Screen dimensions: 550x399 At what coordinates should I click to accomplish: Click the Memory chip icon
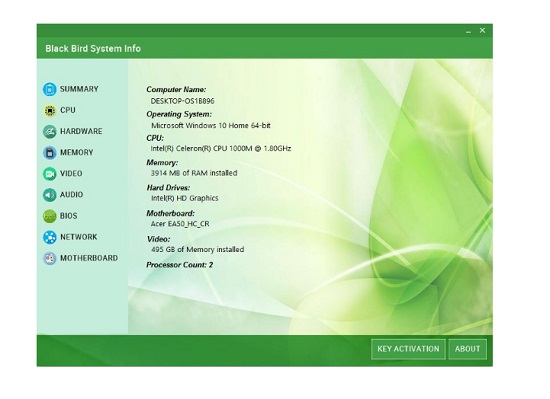pyautogui.click(x=49, y=153)
